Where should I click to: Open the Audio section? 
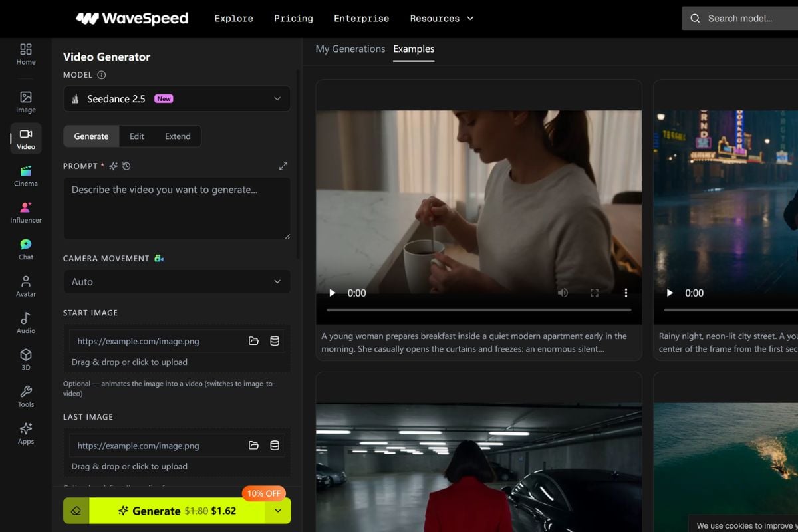(x=26, y=323)
